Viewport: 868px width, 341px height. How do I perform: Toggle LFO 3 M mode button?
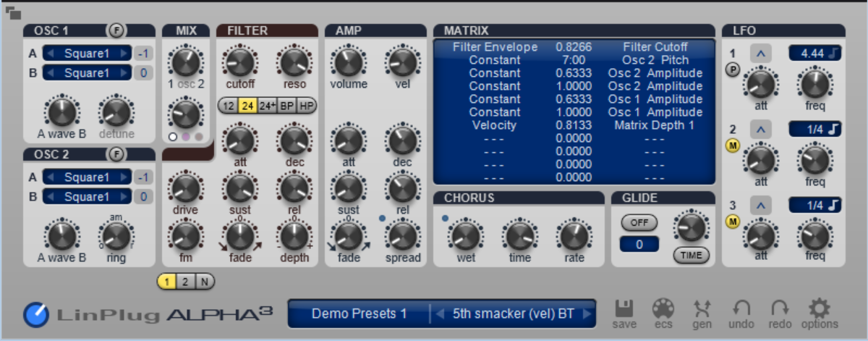732,222
